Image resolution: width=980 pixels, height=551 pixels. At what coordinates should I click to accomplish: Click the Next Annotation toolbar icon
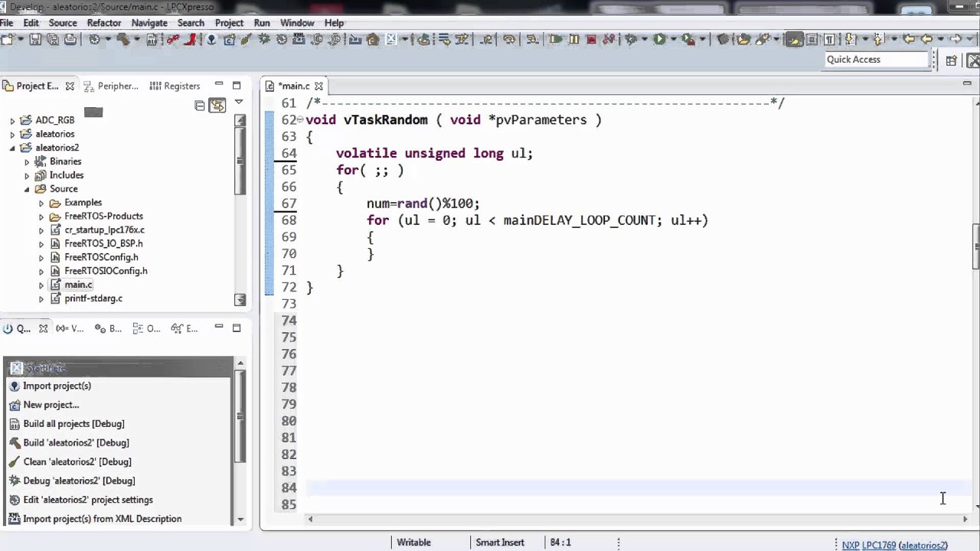(x=850, y=39)
